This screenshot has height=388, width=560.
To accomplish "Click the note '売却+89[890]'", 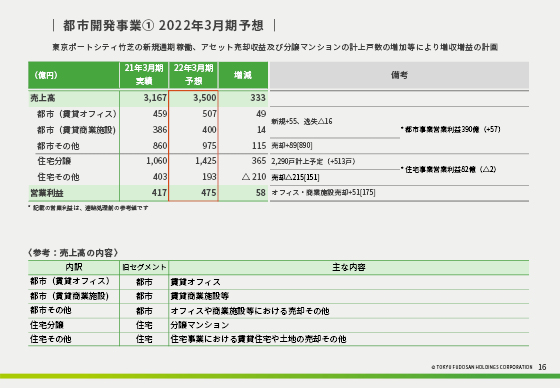I will tap(292, 145).
